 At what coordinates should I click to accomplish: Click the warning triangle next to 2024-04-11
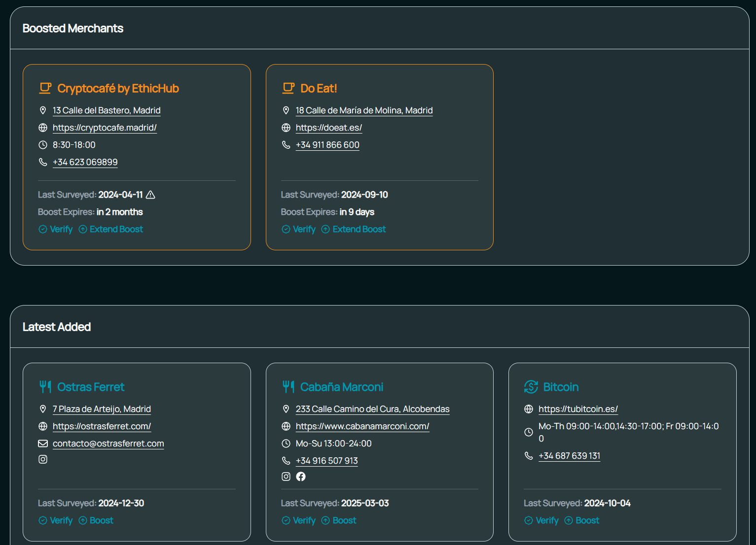(x=150, y=195)
